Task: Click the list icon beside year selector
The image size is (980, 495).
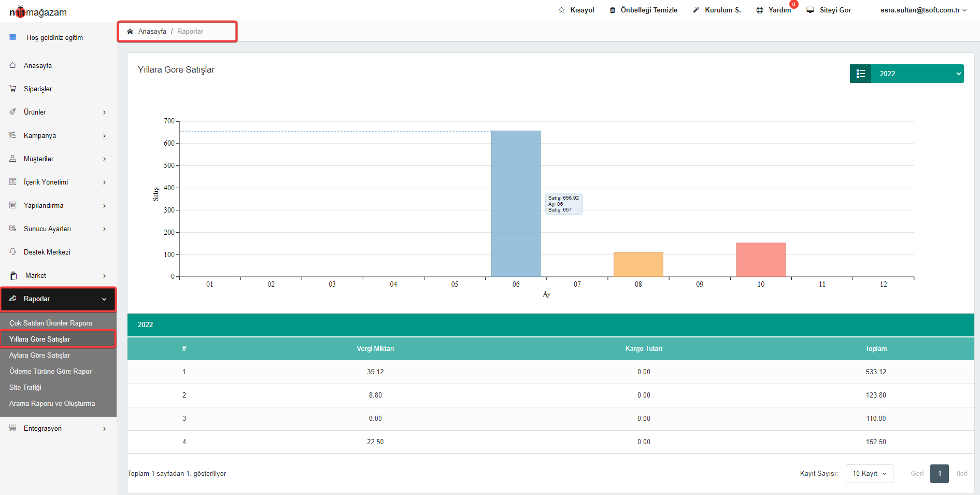Action: tap(861, 74)
